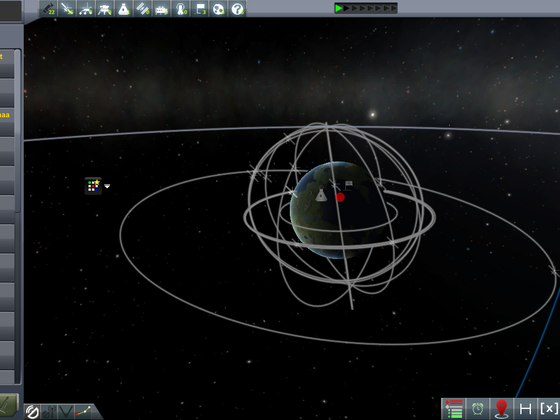Click the red dot marker on the planet
This screenshot has width=560, height=420.
tap(340, 197)
